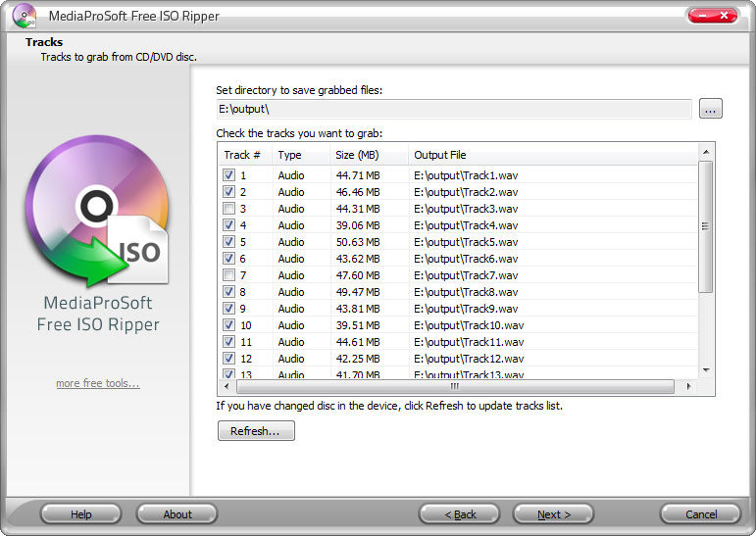This screenshot has height=536, width=756.
Task: Uncheck track 4 checkbox
Action: pyautogui.click(x=229, y=225)
